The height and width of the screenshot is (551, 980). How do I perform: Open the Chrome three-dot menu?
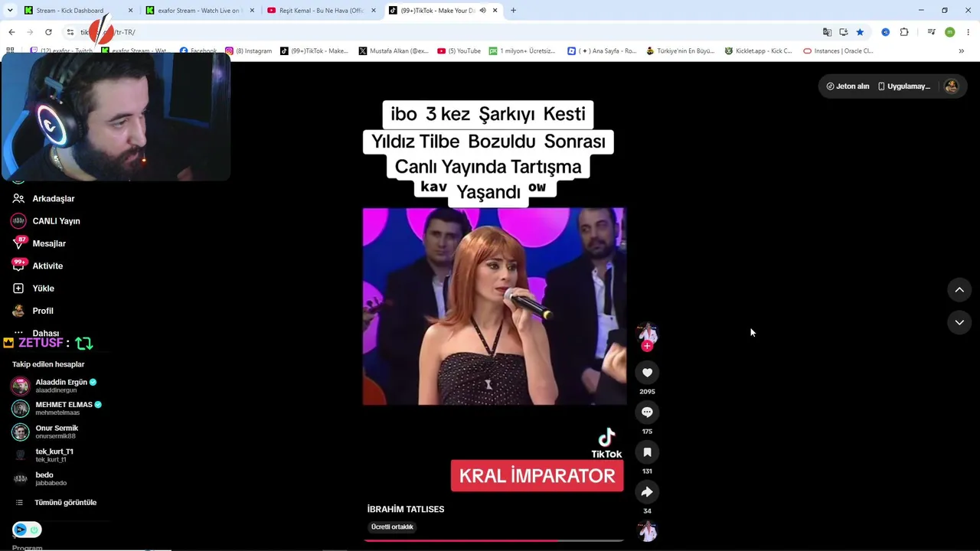tap(969, 32)
